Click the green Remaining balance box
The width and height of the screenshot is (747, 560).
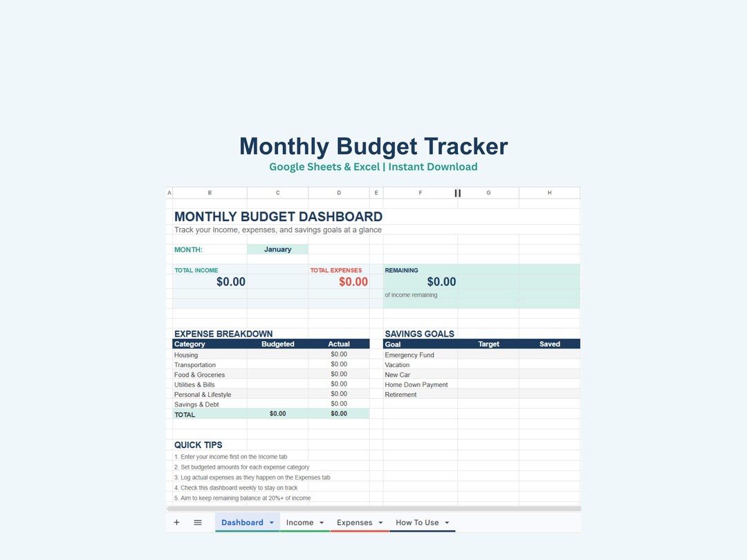pyautogui.click(x=481, y=286)
